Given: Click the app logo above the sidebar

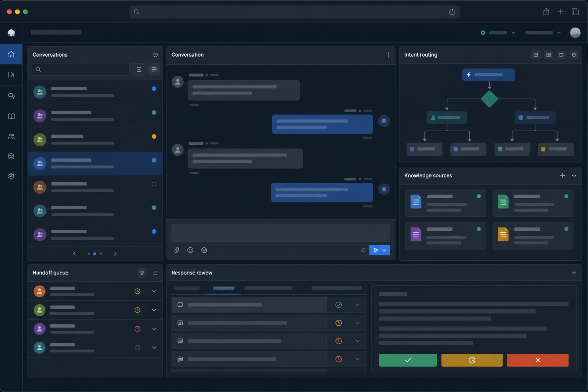Looking at the screenshot, I should [11, 33].
